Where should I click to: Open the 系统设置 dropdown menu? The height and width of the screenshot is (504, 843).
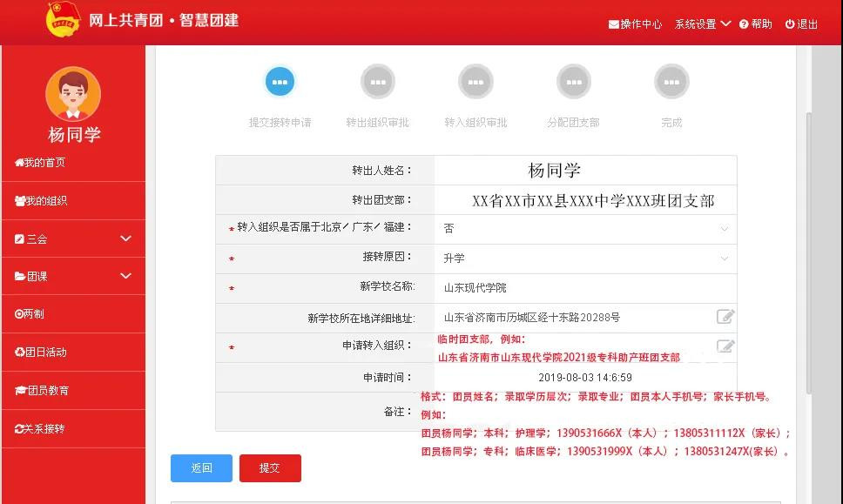(x=702, y=24)
